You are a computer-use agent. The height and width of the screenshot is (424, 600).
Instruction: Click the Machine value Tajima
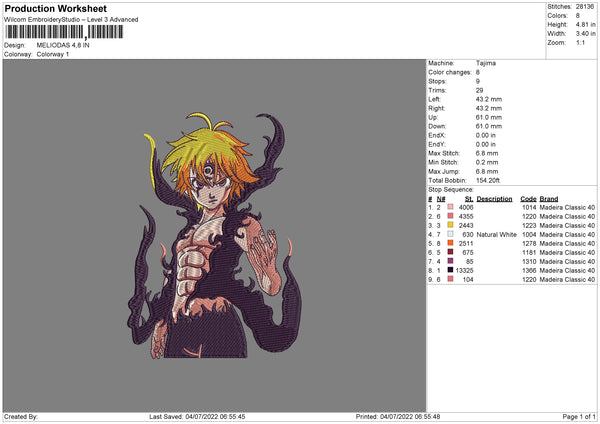pyautogui.click(x=486, y=63)
